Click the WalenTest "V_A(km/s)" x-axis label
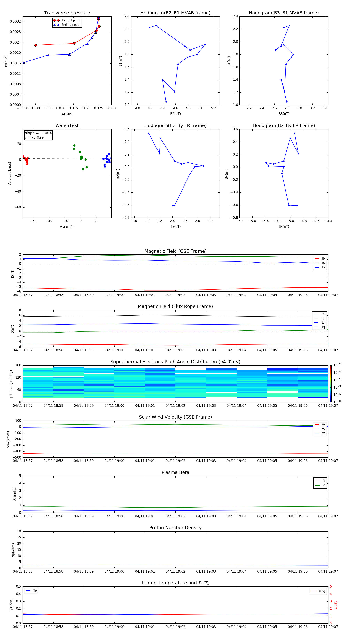351x644 pixels. coord(67,227)
